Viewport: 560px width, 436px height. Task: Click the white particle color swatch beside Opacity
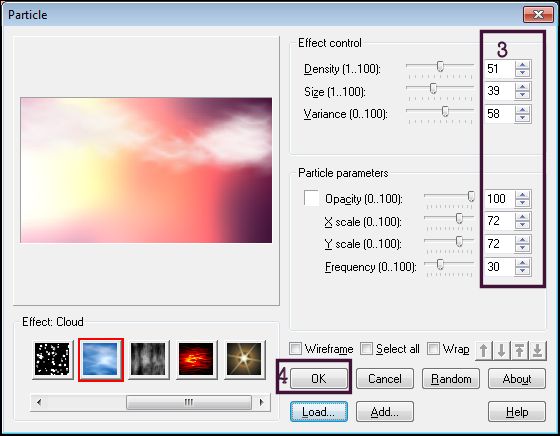(x=311, y=198)
